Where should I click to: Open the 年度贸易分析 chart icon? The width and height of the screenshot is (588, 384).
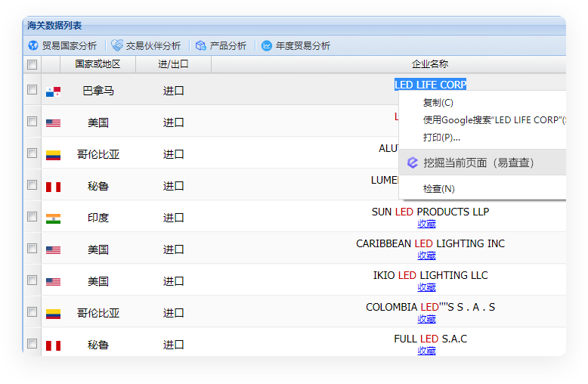pyautogui.click(x=267, y=45)
